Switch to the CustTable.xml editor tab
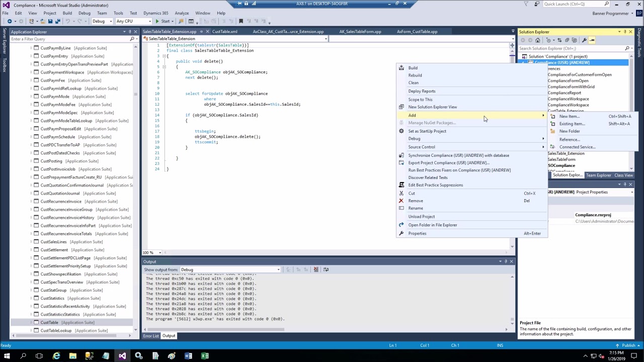 [224, 32]
